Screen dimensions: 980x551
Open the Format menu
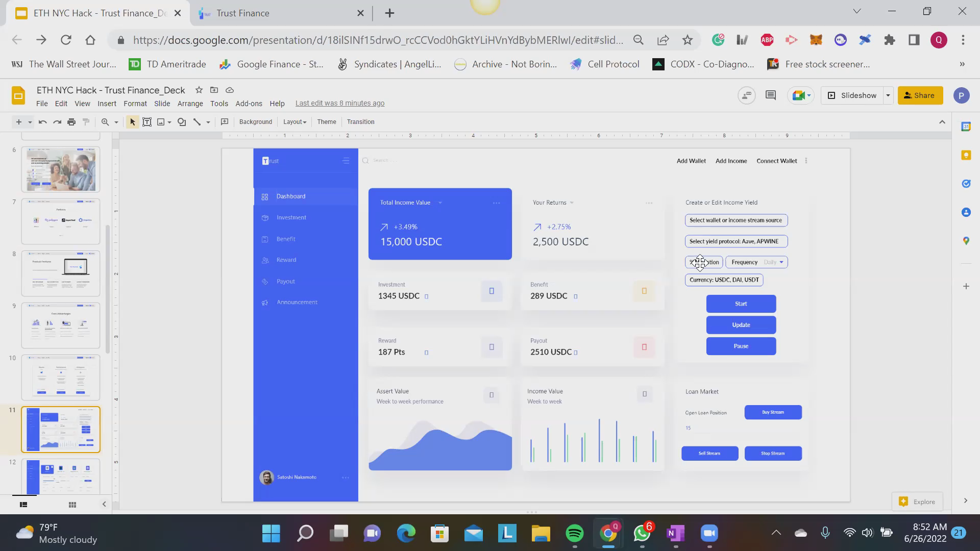135,104
